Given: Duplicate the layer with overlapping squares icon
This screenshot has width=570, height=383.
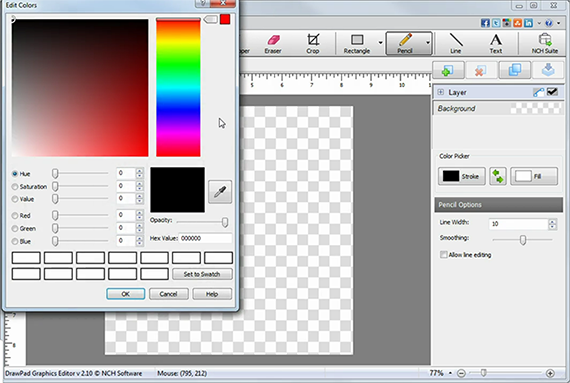Looking at the screenshot, I should pyautogui.click(x=514, y=70).
